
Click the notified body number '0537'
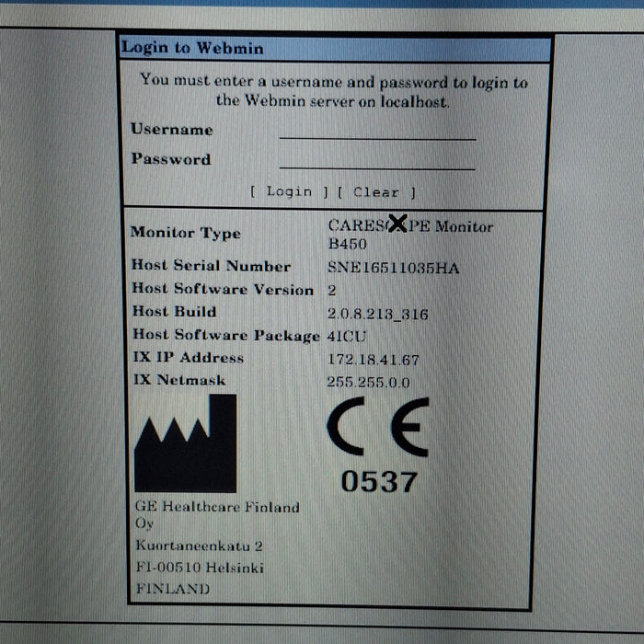[379, 481]
